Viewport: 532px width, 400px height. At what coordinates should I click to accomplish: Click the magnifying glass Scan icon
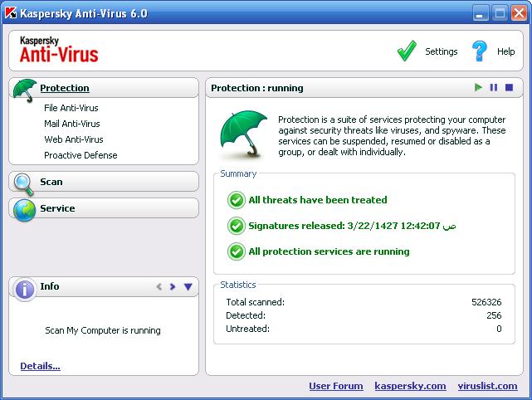pyautogui.click(x=24, y=184)
